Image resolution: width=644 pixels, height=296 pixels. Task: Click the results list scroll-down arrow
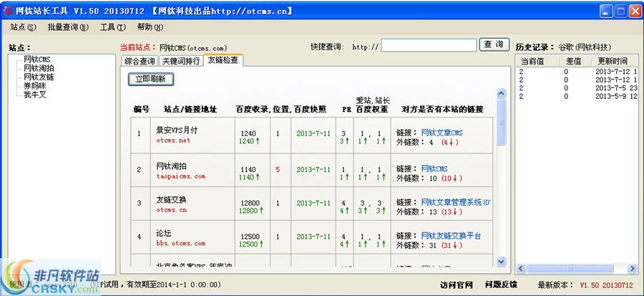click(501, 261)
